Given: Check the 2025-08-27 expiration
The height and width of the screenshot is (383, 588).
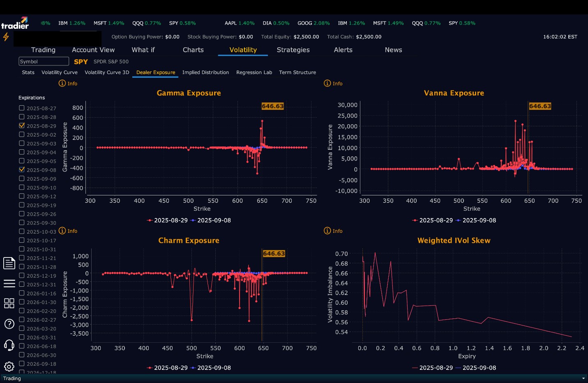Looking at the screenshot, I should click(22, 108).
